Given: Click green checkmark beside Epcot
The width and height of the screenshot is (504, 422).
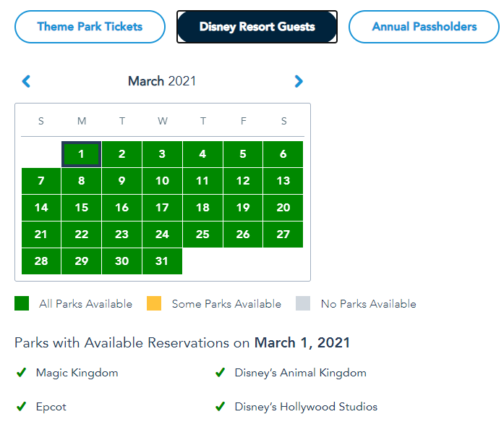Looking at the screenshot, I should (21, 406).
